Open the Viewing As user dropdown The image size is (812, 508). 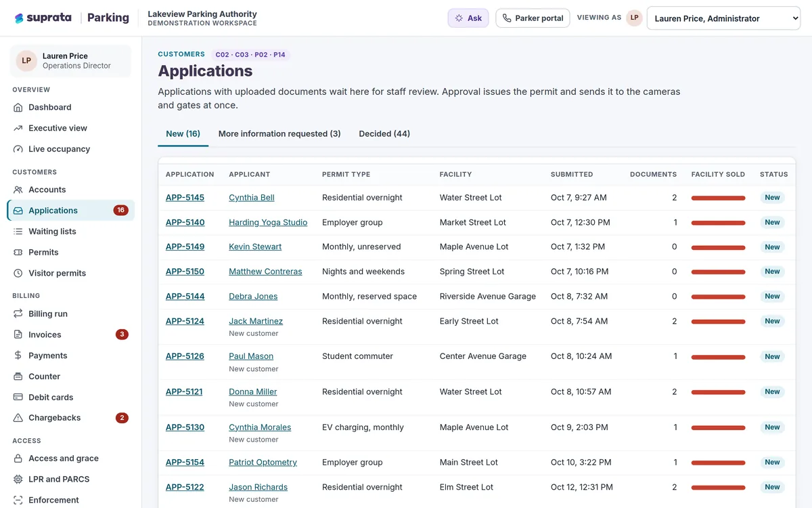click(723, 18)
